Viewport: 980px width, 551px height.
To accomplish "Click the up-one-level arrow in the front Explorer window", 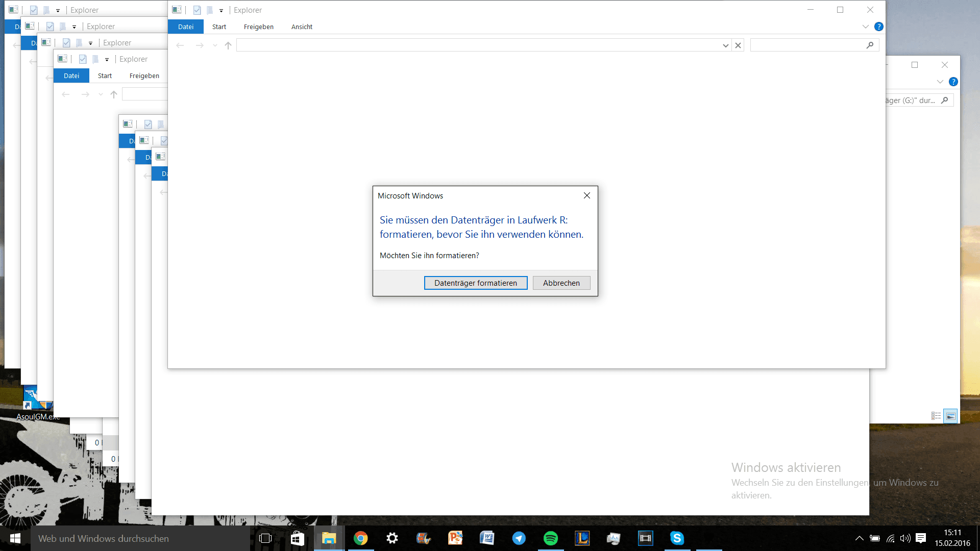I will click(x=228, y=45).
